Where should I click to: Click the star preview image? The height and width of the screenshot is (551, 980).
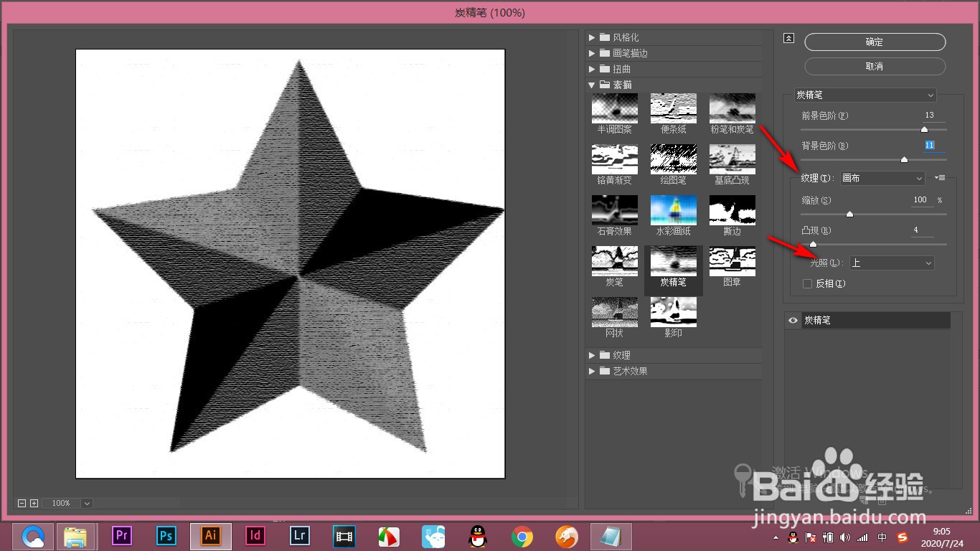coord(291,263)
